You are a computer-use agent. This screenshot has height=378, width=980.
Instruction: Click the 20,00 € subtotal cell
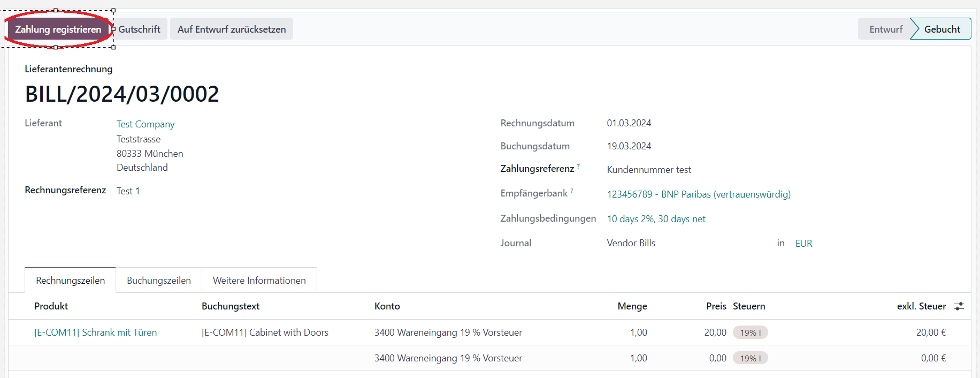click(x=931, y=332)
